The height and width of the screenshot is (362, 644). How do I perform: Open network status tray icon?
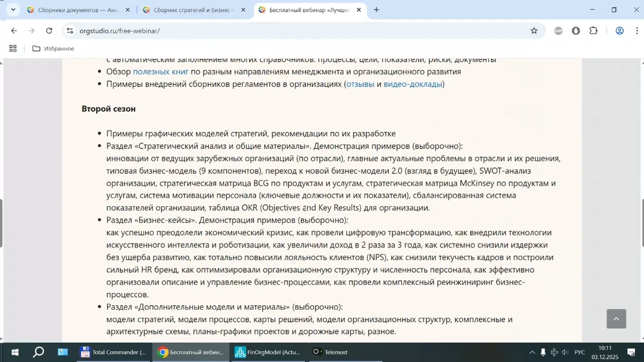pyautogui.click(x=554, y=352)
